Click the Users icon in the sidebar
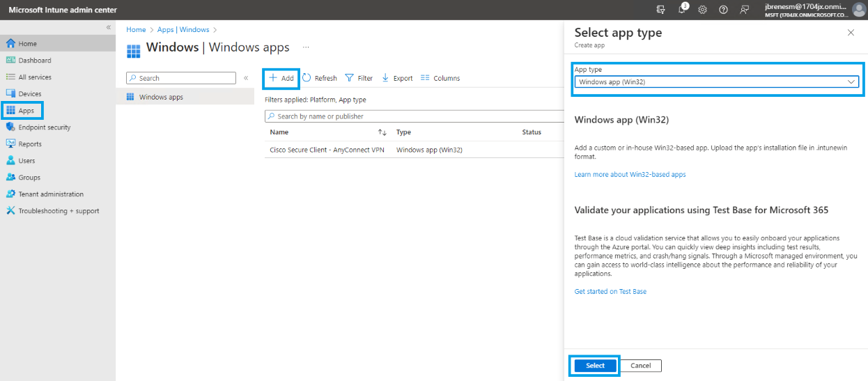This screenshot has height=381, width=868. click(x=10, y=160)
